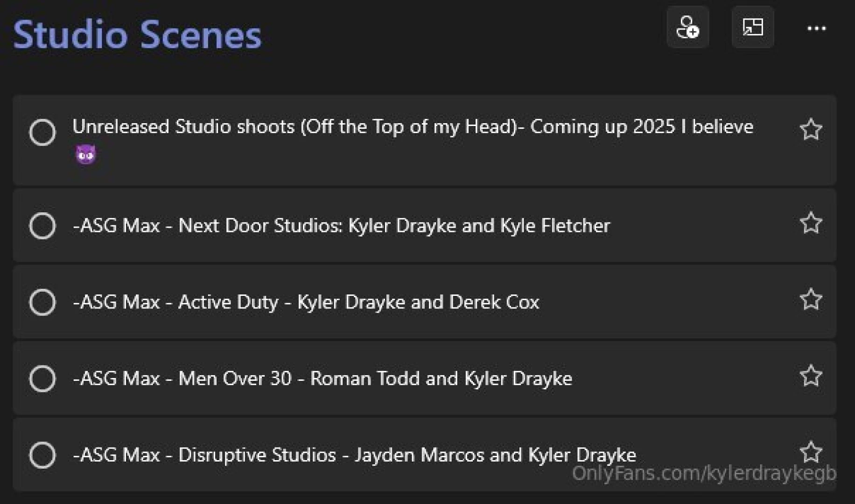Click the layout view icon in header
855x504 pixels.
click(753, 28)
